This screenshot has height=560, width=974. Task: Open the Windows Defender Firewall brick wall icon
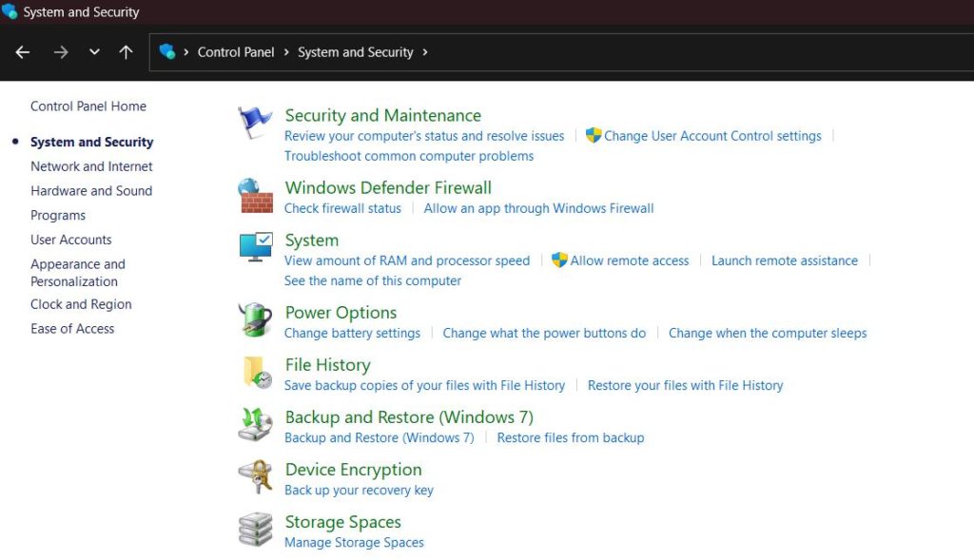point(255,196)
